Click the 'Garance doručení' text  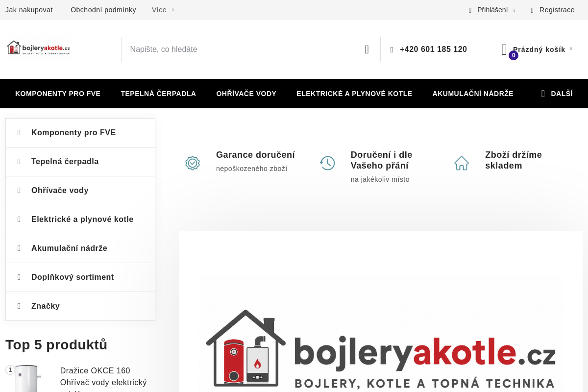point(255,155)
